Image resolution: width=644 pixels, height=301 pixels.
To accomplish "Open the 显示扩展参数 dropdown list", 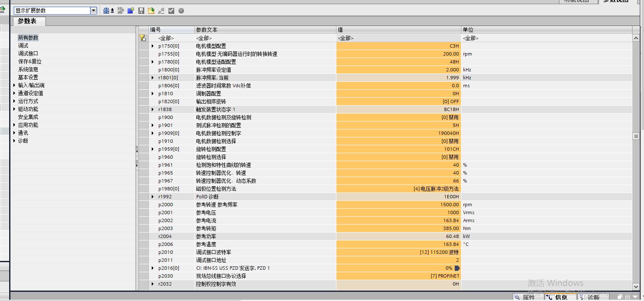I will [x=93, y=10].
